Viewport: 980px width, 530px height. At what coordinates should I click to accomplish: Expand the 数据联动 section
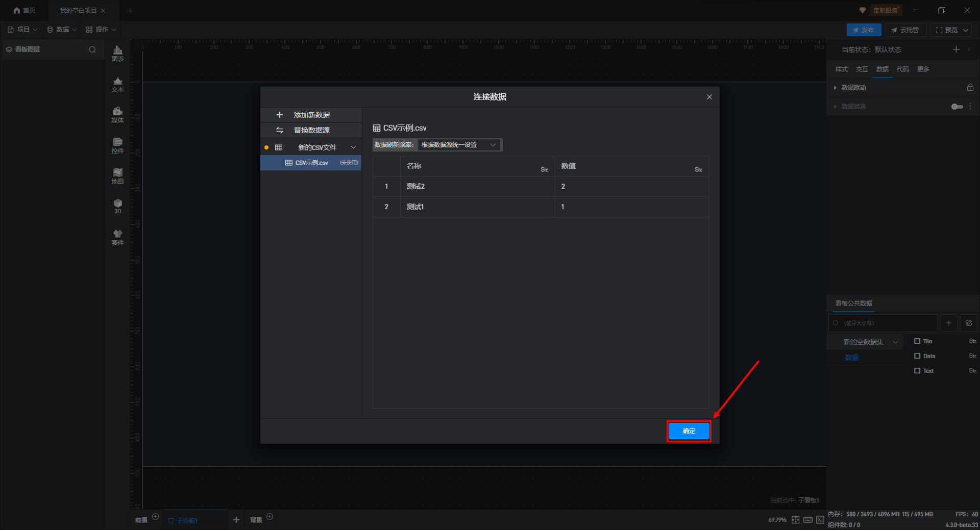tap(835, 88)
